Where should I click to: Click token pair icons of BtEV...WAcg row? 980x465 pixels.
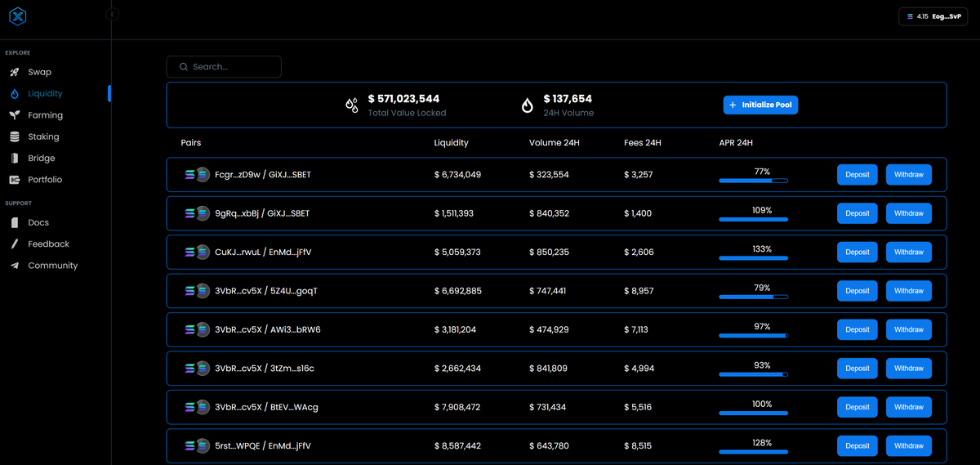tap(197, 407)
